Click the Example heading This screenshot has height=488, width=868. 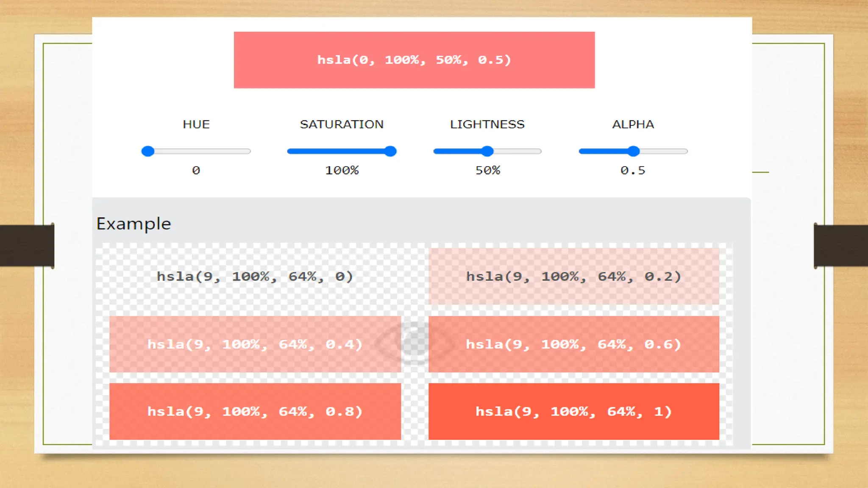click(x=134, y=224)
